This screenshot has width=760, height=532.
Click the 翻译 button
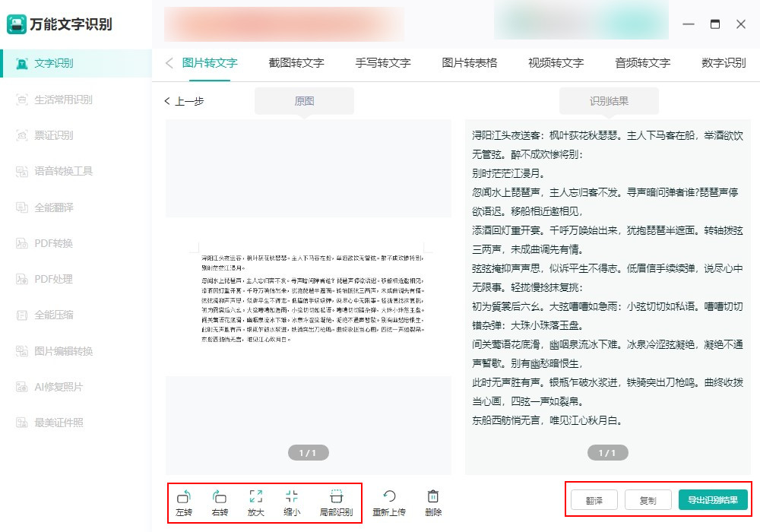pyautogui.click(x=594, y=501)
